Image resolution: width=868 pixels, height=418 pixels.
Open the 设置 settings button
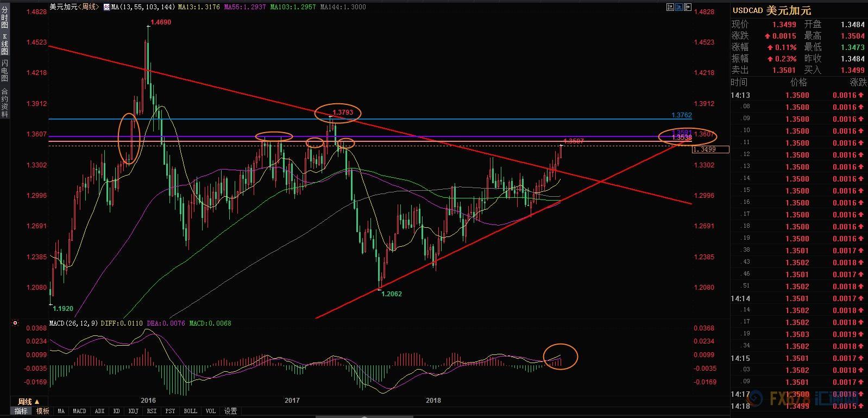coord(231,411)
